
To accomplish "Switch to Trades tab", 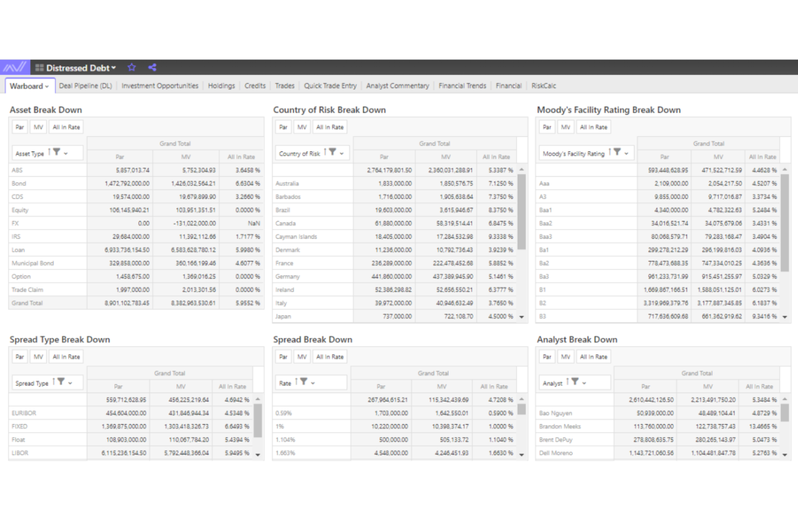I will pos(285,86).
